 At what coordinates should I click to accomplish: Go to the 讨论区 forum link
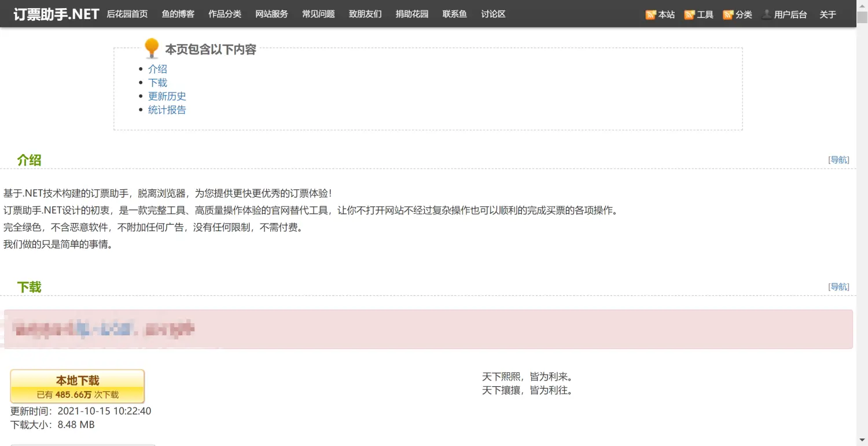tap(492, 14)
